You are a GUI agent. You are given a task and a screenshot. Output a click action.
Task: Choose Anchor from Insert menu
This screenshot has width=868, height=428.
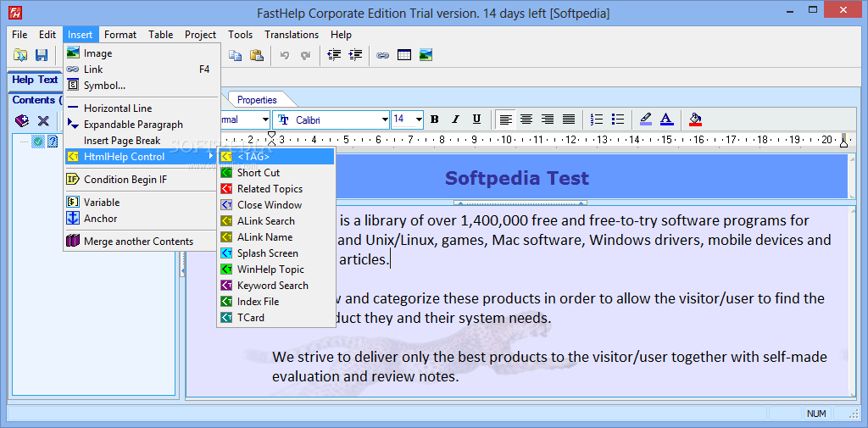tap(142, 218)
